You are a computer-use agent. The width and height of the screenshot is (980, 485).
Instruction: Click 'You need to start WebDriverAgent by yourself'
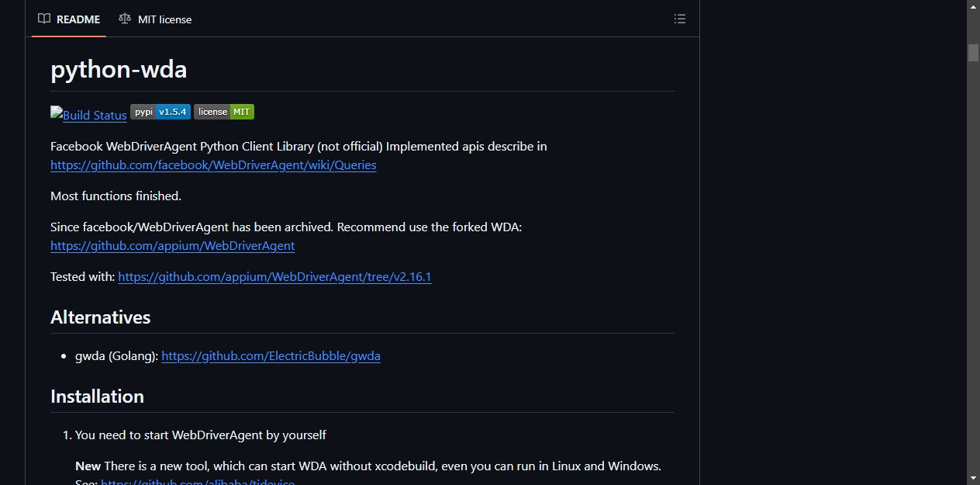201,435
